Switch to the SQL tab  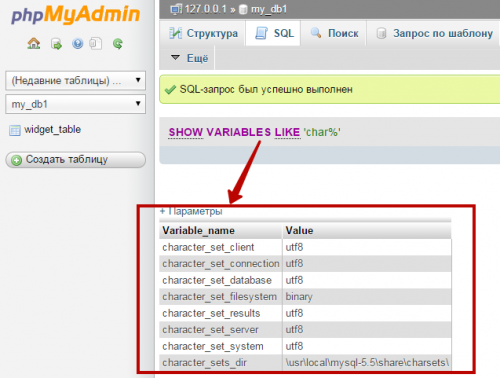tap(274, 33)
